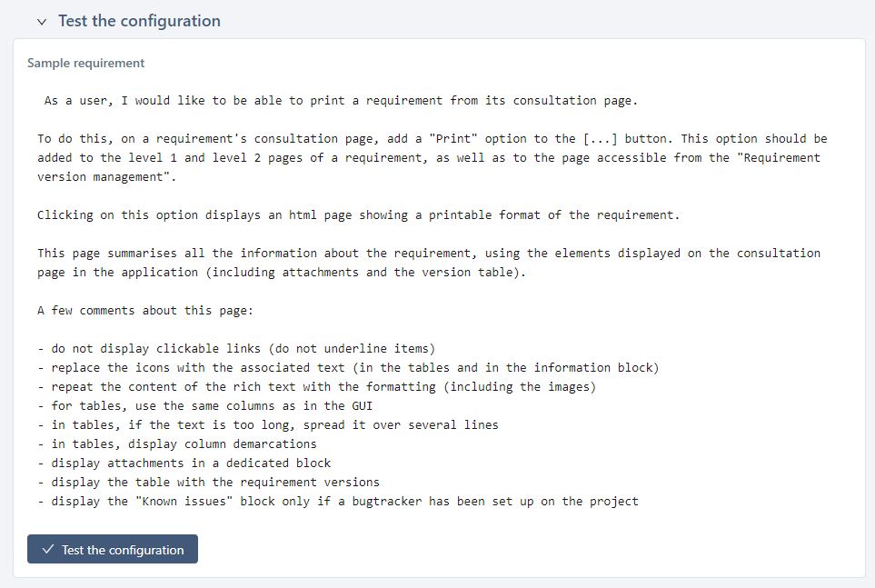
Task: Click the collapsed section strip at the bottom
Action: [436, 579]
